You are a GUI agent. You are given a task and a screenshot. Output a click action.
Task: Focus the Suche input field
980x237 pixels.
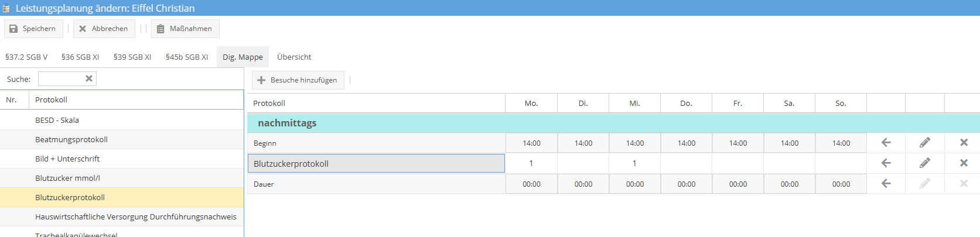click(x=61, y=79)
